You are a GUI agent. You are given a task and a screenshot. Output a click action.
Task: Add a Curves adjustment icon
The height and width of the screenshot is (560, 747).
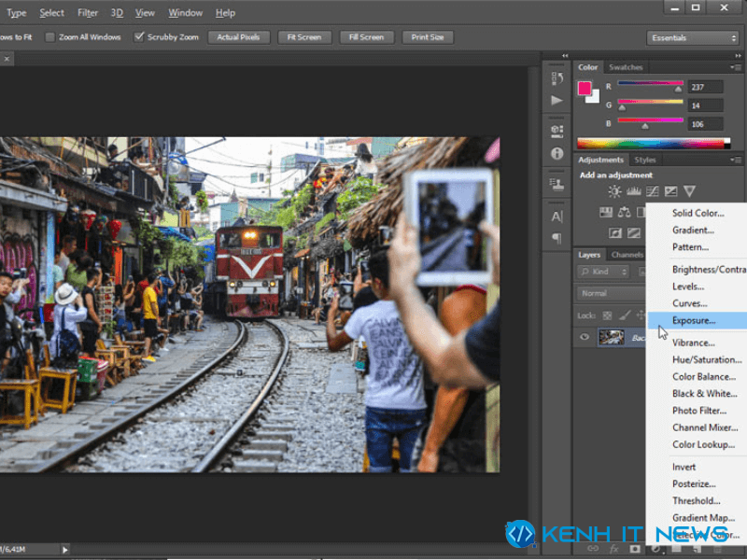[652, 191]
